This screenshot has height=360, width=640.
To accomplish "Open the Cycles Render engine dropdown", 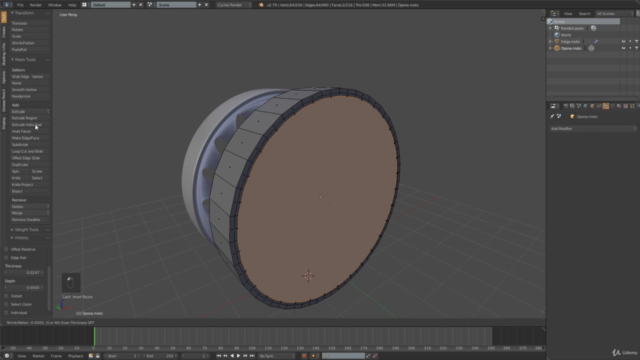I will pos(233,5).
